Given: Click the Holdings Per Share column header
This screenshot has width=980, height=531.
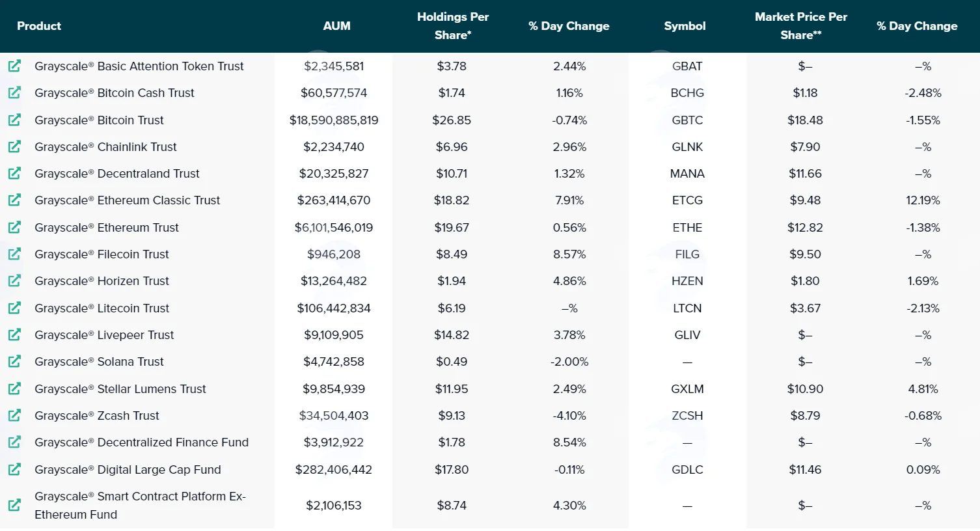Looking at the screenshot, I should coord(453,26).
